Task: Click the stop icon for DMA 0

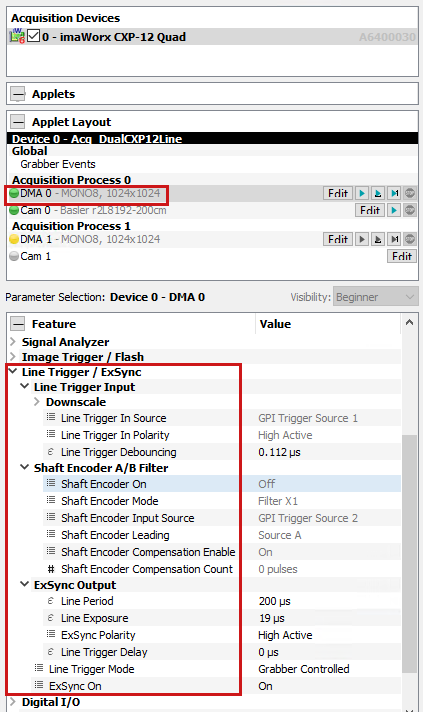Action: point(410,193)
